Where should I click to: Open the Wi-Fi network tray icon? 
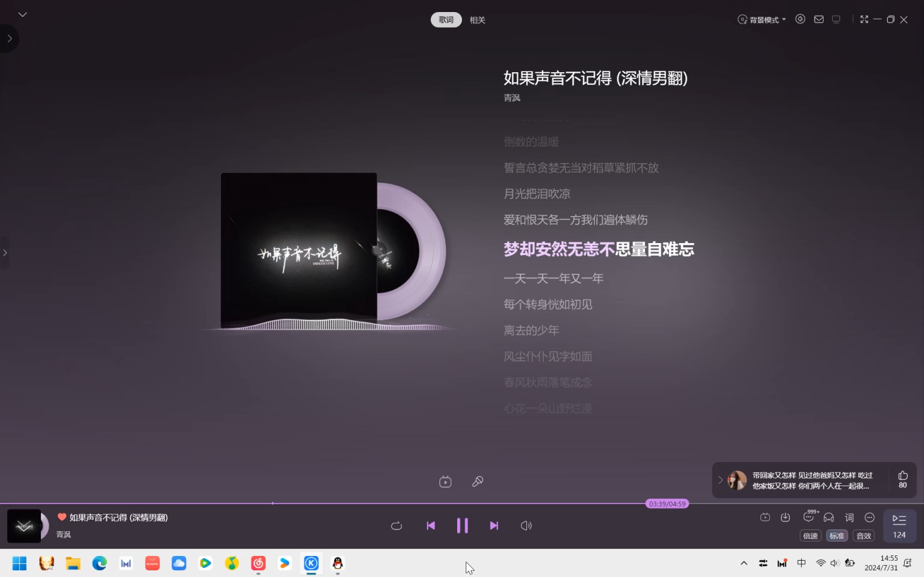click(821, 563)
